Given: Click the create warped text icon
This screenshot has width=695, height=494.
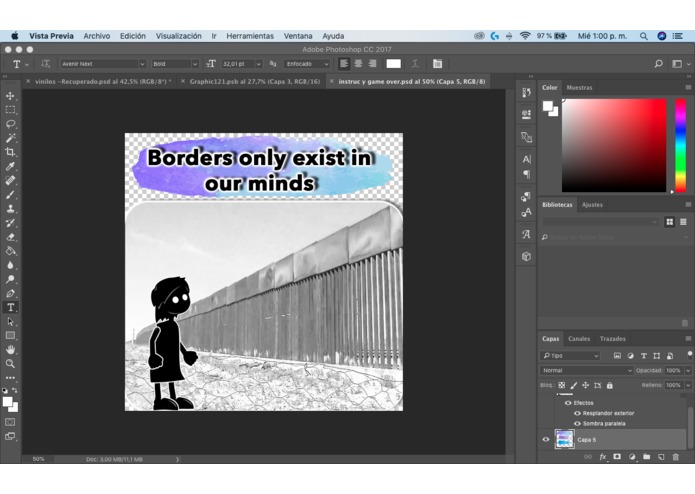Looking at the screenshot, I should [x=415, y=64].
